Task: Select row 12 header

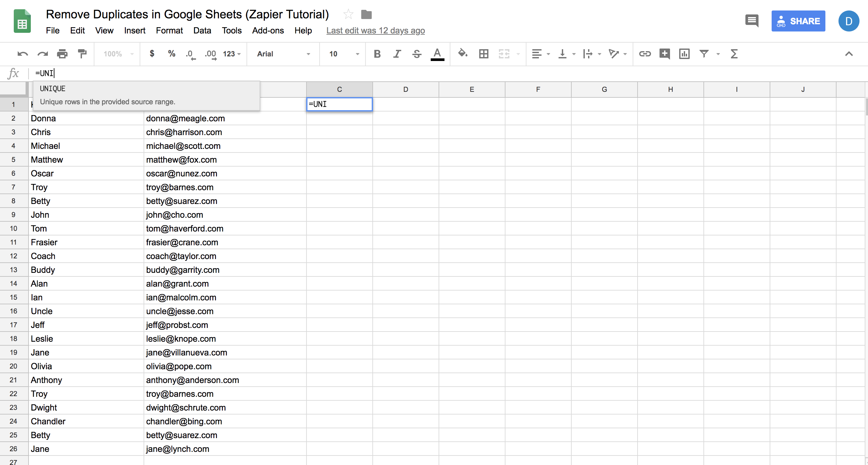Action: (x=13, y=256)
